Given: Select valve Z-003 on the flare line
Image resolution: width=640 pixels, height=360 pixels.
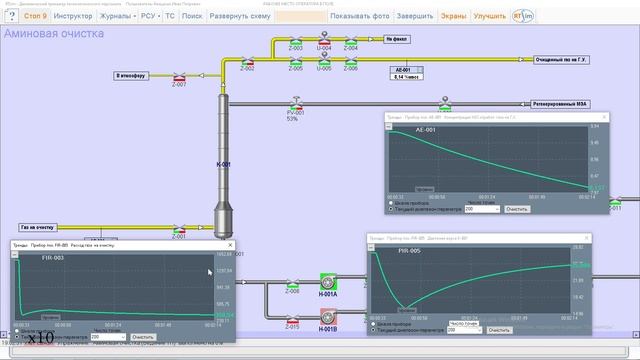Looking at the screenshot, I should [296, 41].
